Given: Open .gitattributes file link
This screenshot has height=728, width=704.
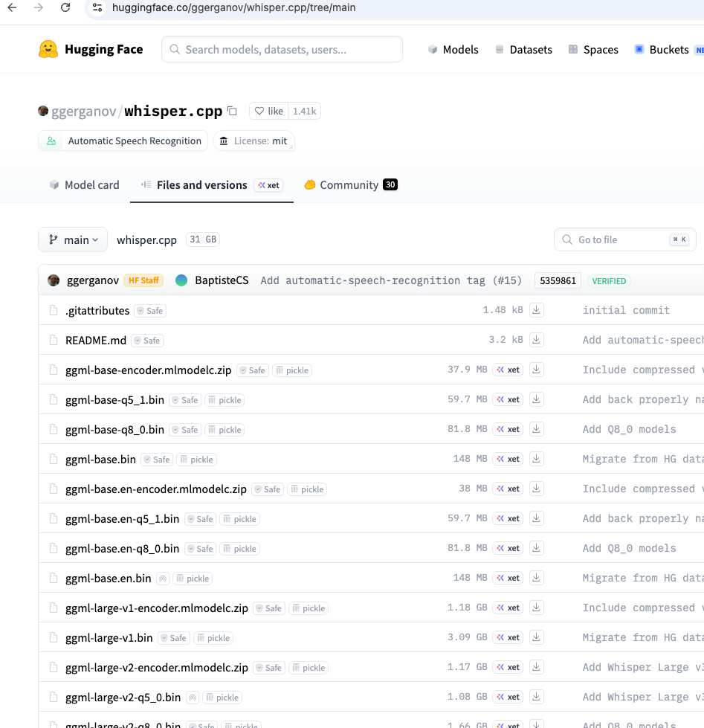Looking at the screenshot, I should tap(97, 311).
